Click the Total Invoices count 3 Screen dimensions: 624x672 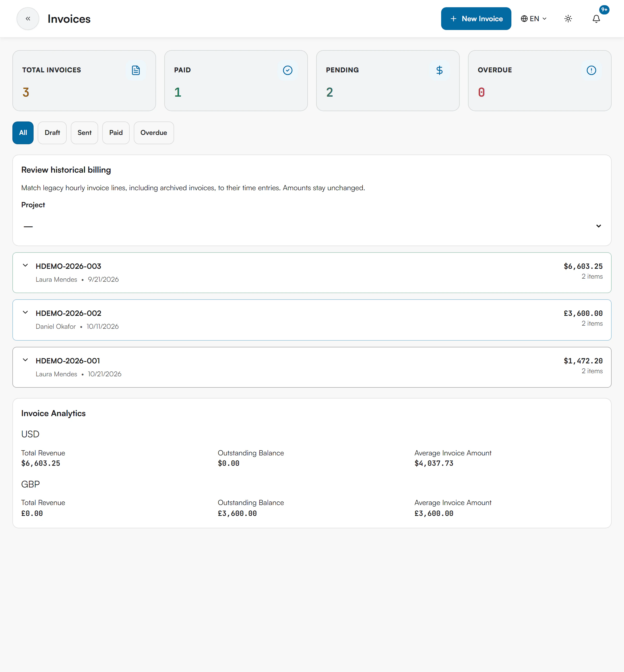[26, 92]
